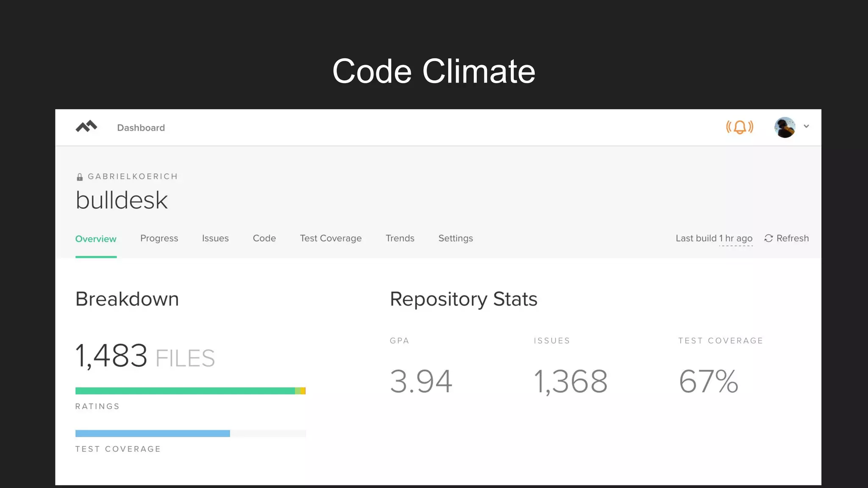Image resolution: width=868 pixels, height=488 pixels.
Task: Open the Test Coverage tab
Action: pyautogui.click(x=331, y=238)
